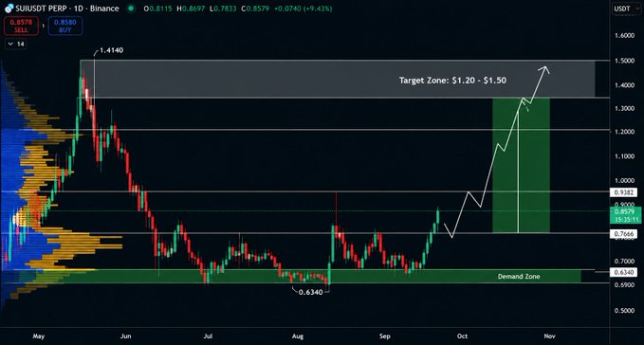Viewport: 644px width, 345px height.
Task: Click Nov on the time axis
Action: click(549, 336)
